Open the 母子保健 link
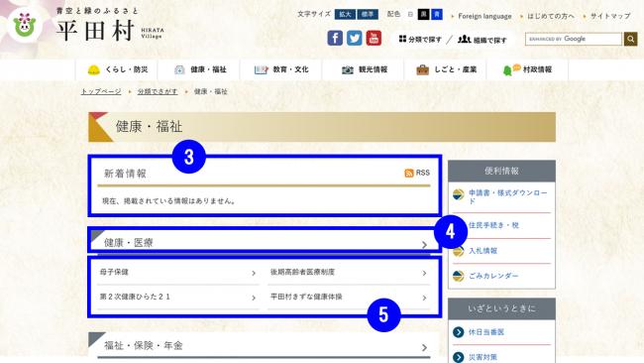This screenshot has height=363, width=644. pos(114,272)
